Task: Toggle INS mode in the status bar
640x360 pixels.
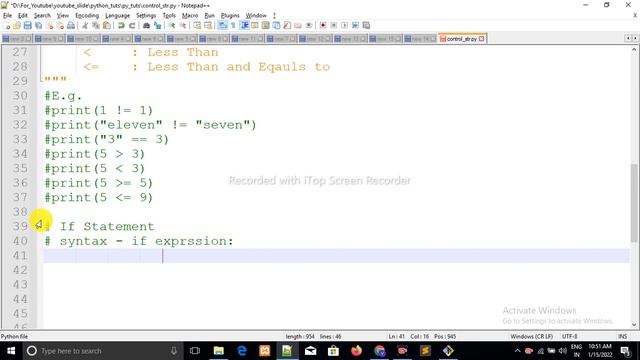Action: [622, 336]
